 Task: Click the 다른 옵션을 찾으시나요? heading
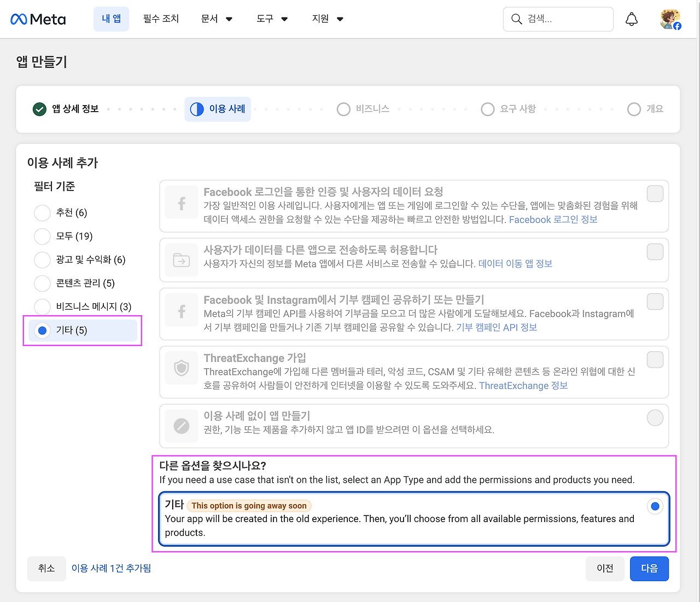click(213, 466)
